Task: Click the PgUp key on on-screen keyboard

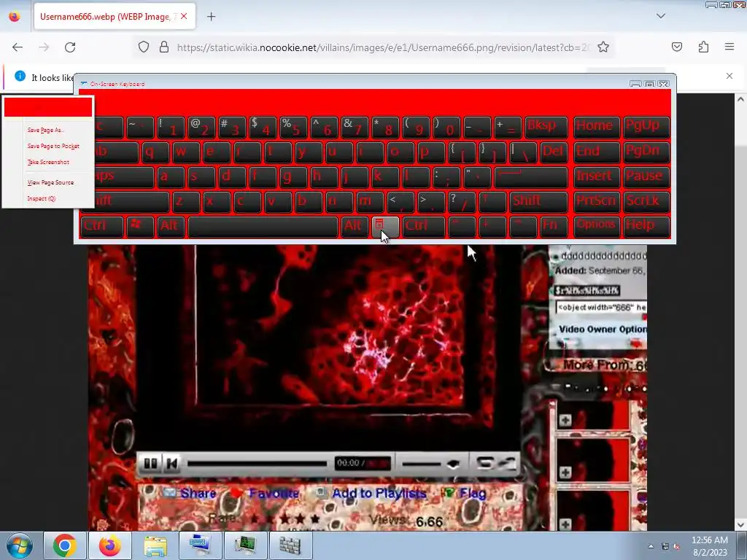Action: point(646,127)
